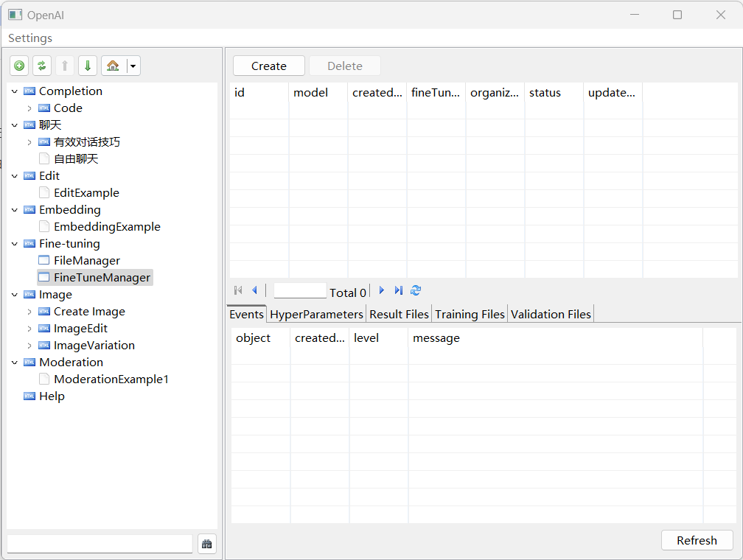The image size is (743, 560).
Task: Go to previous page using the blue arrow
Action: 254,290
